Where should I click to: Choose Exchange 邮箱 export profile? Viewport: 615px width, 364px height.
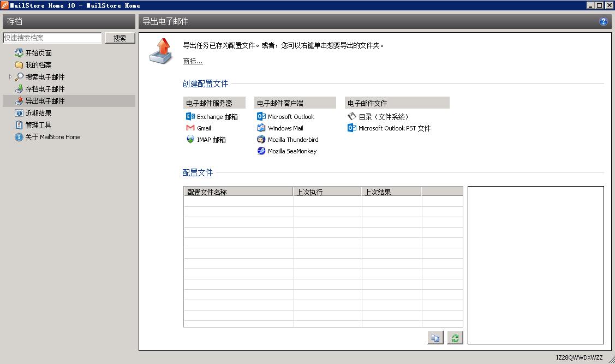coord(217,116)
